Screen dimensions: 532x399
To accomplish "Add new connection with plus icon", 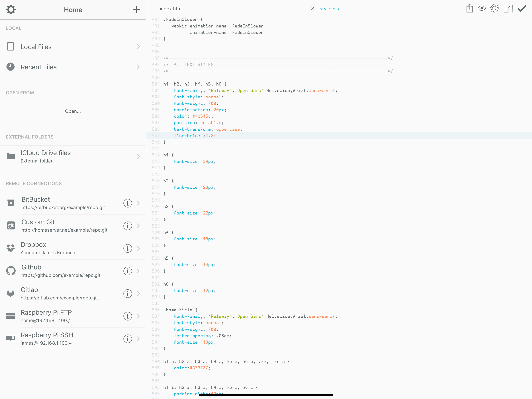I will tap(136, 10).
